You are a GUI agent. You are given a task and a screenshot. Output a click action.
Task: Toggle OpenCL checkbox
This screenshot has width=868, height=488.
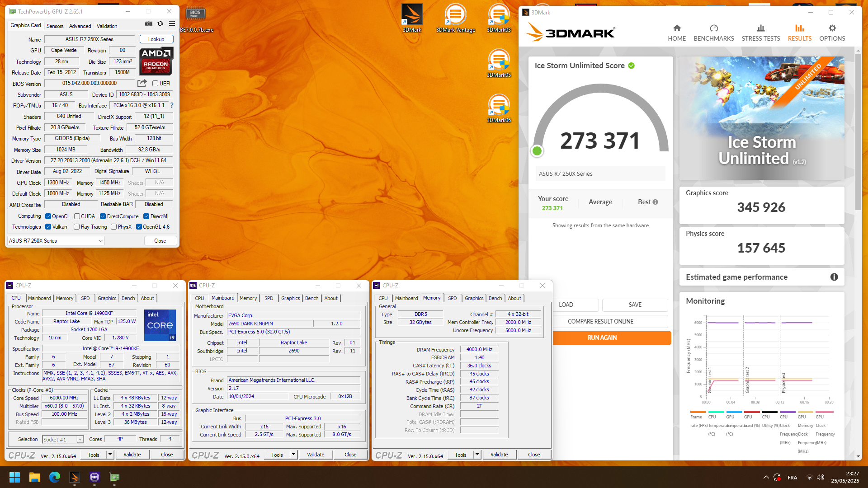click(48, 216)
